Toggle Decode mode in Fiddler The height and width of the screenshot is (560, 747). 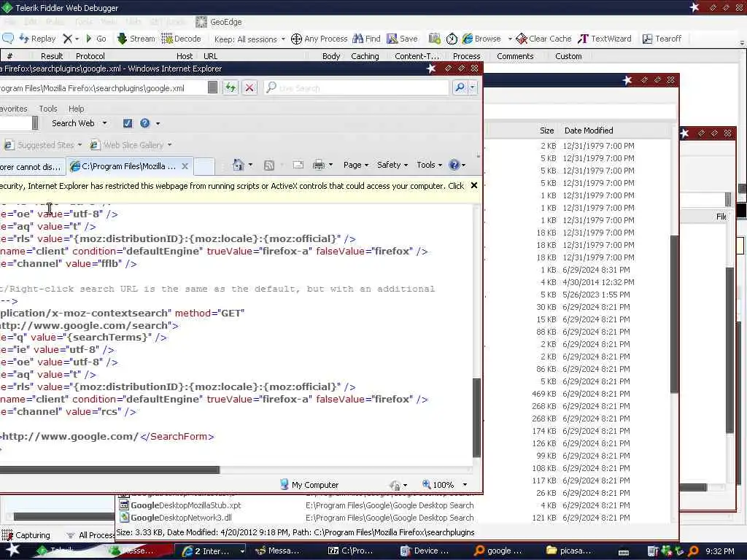(182, 39)
